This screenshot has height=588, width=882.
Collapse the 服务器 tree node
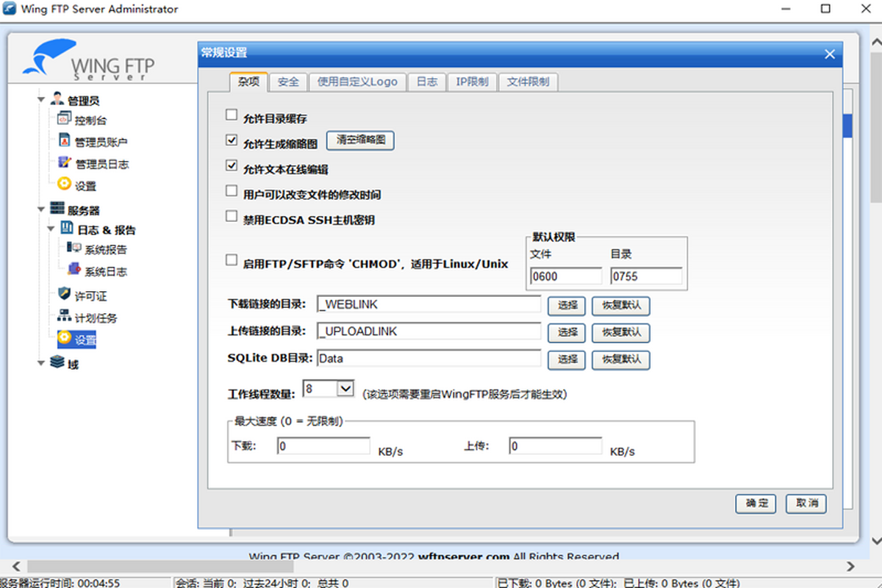tap(41, 209)
